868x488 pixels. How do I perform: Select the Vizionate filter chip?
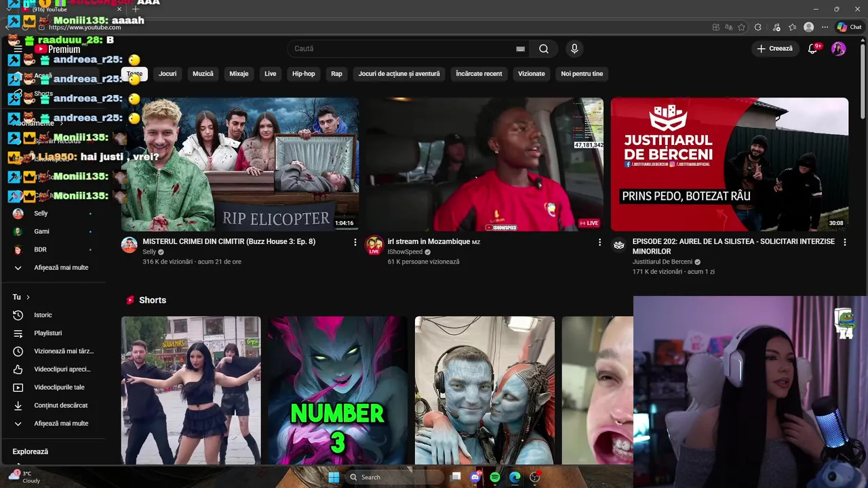coord(532,74)
